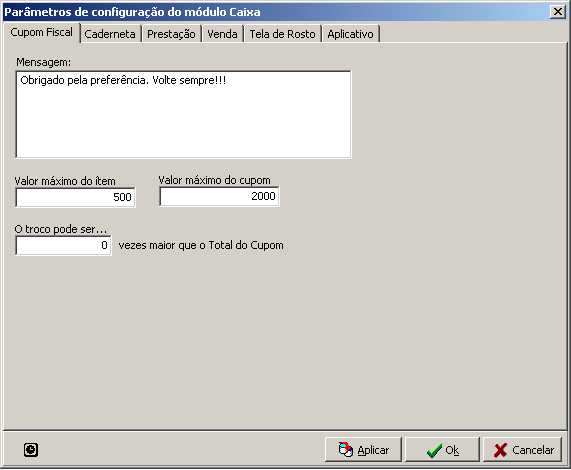Click inside the Mensagem text area

[184, 115]
